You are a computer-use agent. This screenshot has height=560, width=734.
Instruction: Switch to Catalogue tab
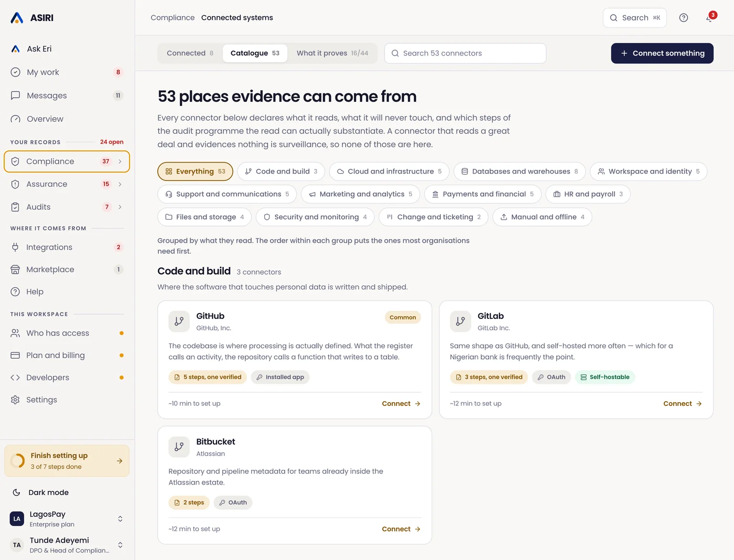click(255, 53)
